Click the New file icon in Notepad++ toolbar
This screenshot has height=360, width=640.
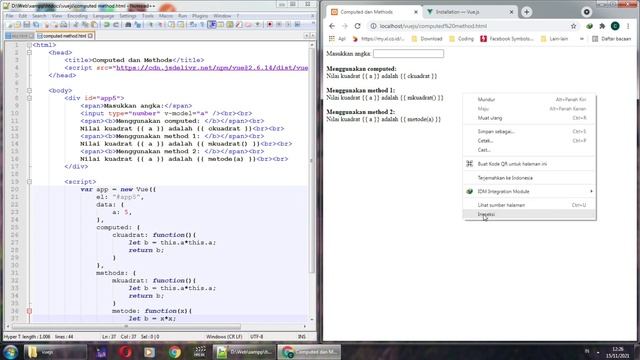coord(9,25)
